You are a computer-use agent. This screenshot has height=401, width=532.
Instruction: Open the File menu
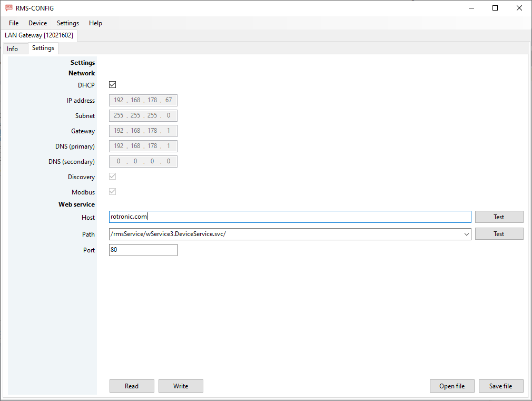click(14, 23)
